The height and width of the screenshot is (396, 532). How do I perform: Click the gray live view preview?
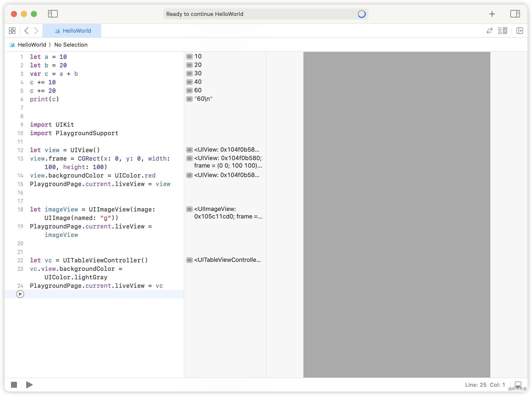point(396,214)
